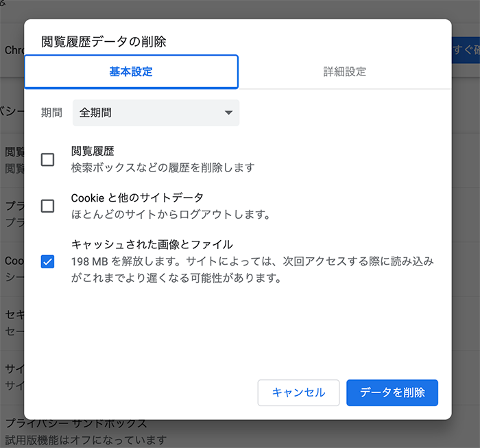Click the 期間 label
This screenshot has height=448, width=480.
coord(51,113)
